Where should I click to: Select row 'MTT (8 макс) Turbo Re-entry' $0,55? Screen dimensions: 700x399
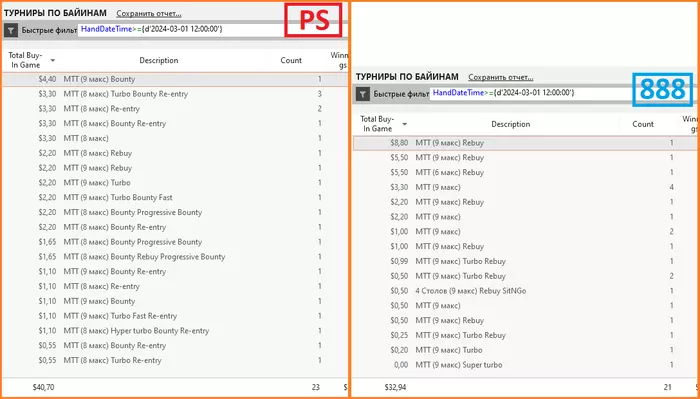175,361
